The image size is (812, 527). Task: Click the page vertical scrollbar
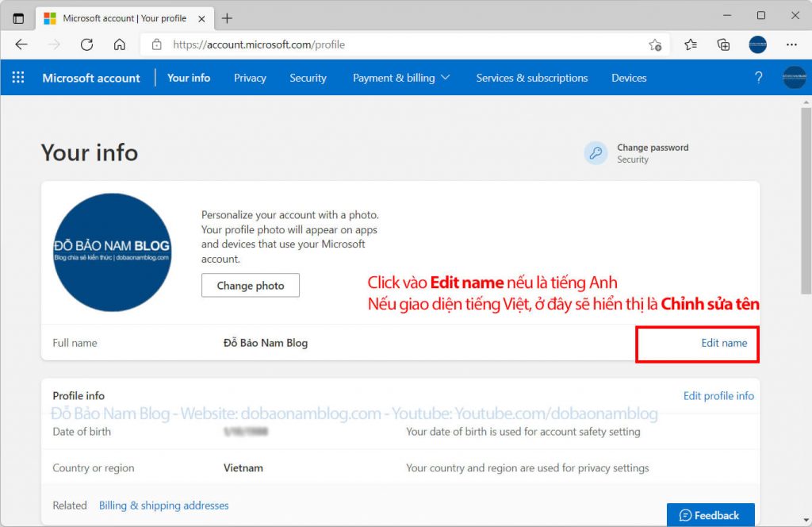pyautogui.click(x=806, y=199)
